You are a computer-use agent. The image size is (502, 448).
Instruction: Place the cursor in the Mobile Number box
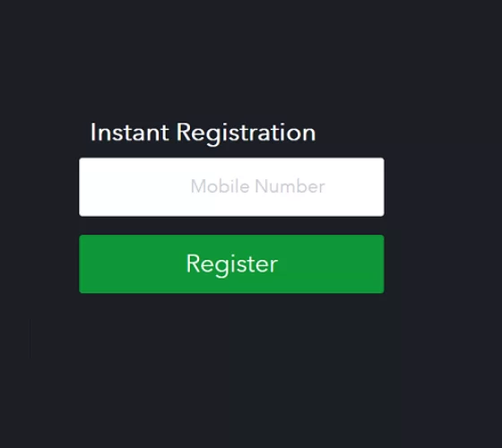(x=231, y=187)
